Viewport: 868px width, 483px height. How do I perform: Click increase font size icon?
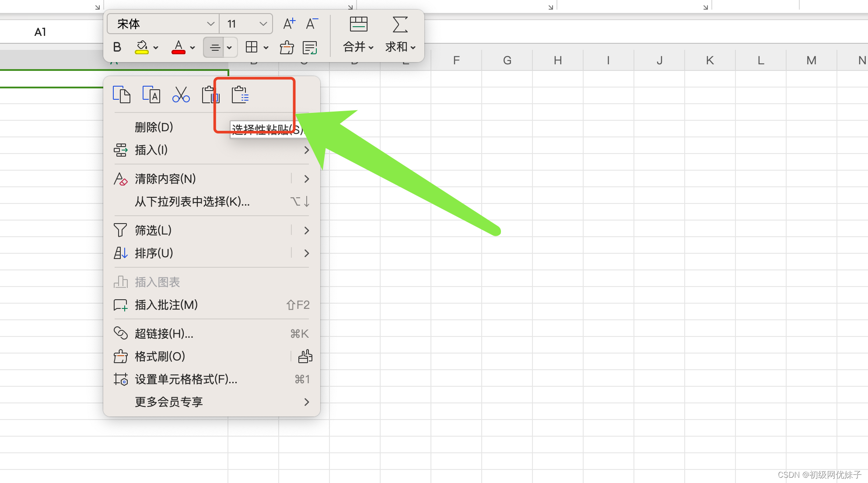pos(289,24)
